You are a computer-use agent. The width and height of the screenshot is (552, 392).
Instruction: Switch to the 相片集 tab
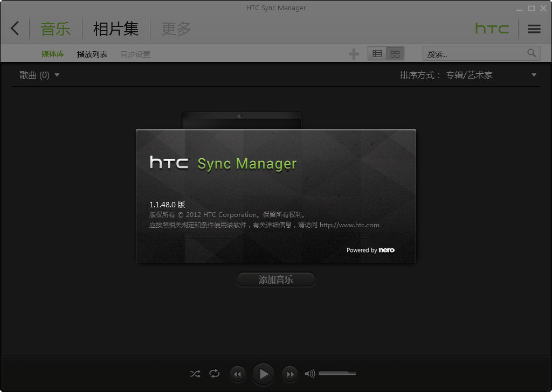point(115,28)
